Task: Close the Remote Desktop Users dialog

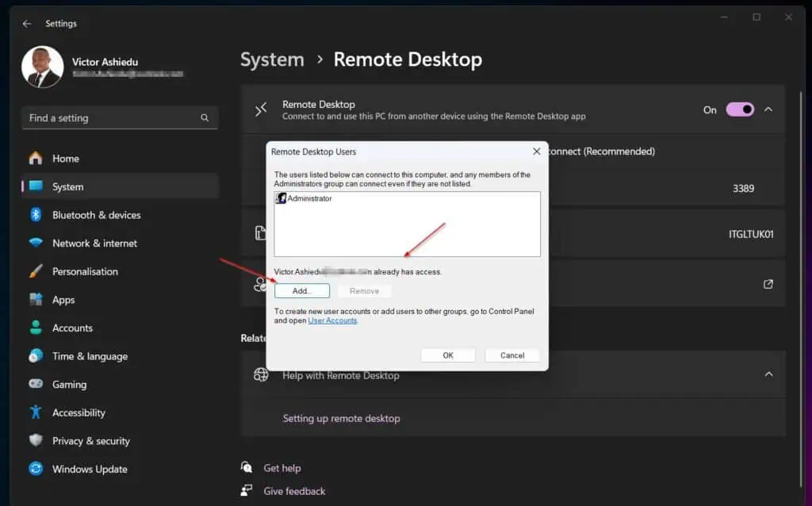Action: [x=537, y=151]
